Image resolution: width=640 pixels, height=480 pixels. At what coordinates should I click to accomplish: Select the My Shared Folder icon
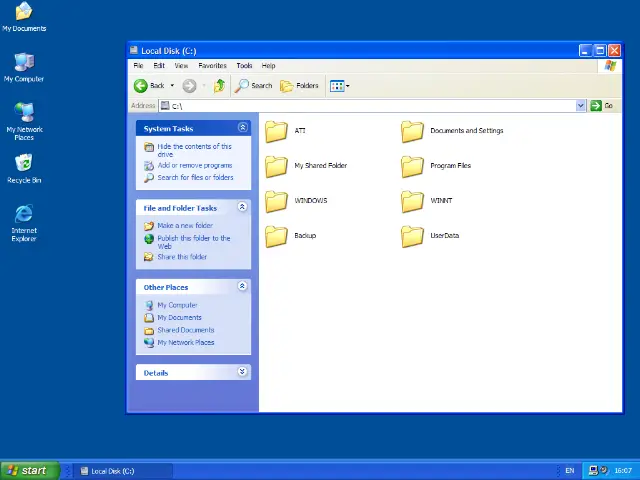click(x=276, y=167)
